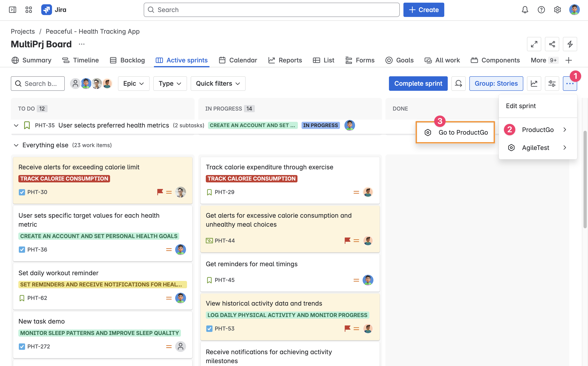Open the Quick filters dropdown

[x=218, y=83]
